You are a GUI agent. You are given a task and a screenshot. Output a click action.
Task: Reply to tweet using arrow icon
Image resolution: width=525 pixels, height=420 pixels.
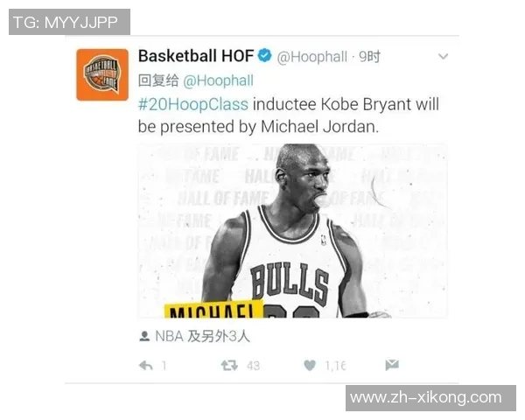point(146,366)
